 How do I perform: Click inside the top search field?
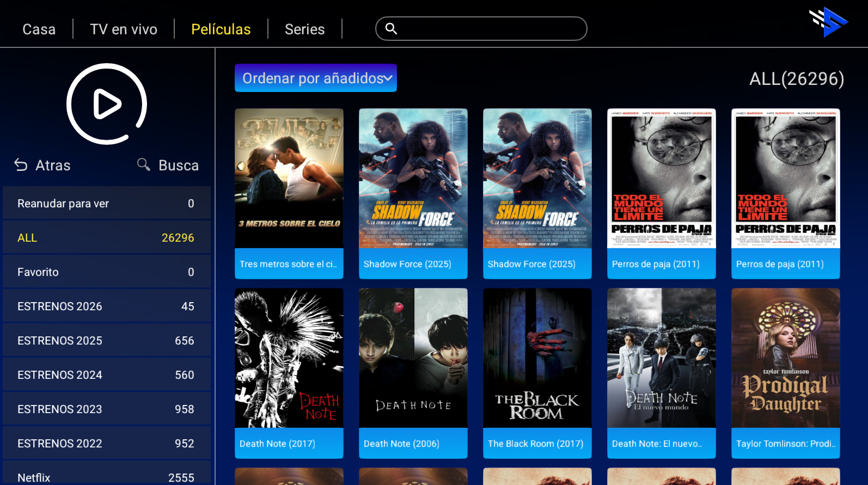[490, 29]
